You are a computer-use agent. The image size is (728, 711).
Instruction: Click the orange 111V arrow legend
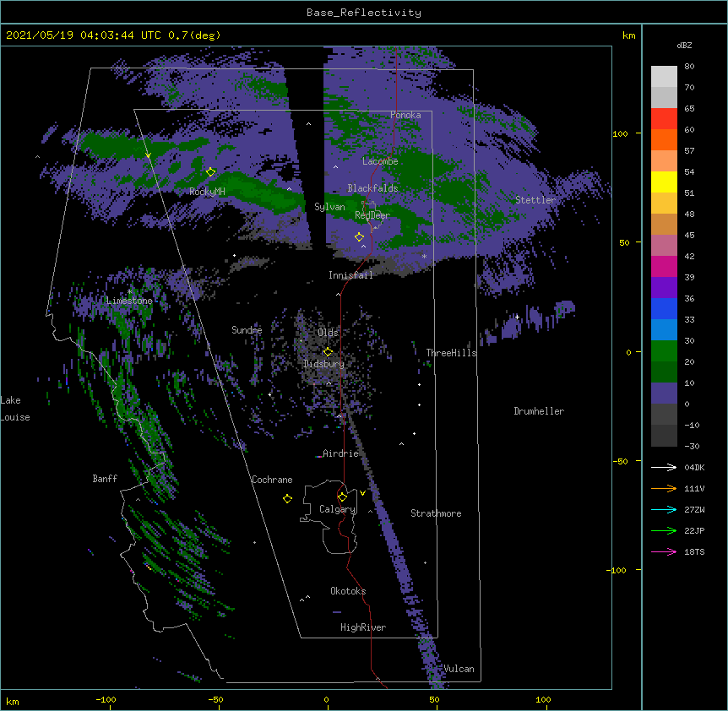(x=664, y=488)
